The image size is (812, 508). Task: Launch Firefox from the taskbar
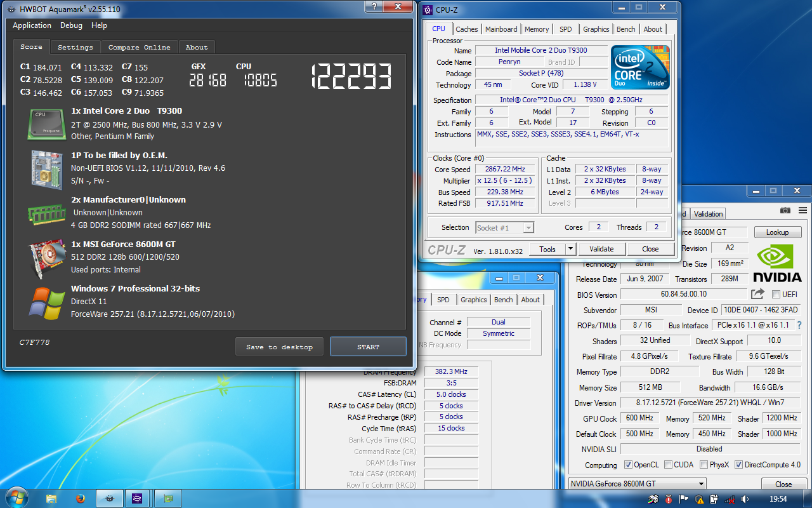coord(81,499)
